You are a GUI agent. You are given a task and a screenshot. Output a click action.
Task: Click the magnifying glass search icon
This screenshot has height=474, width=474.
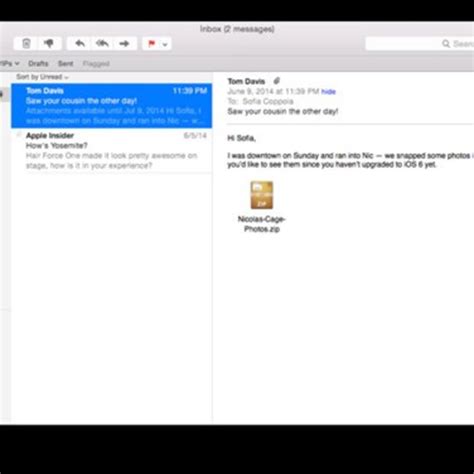(446, 44)
